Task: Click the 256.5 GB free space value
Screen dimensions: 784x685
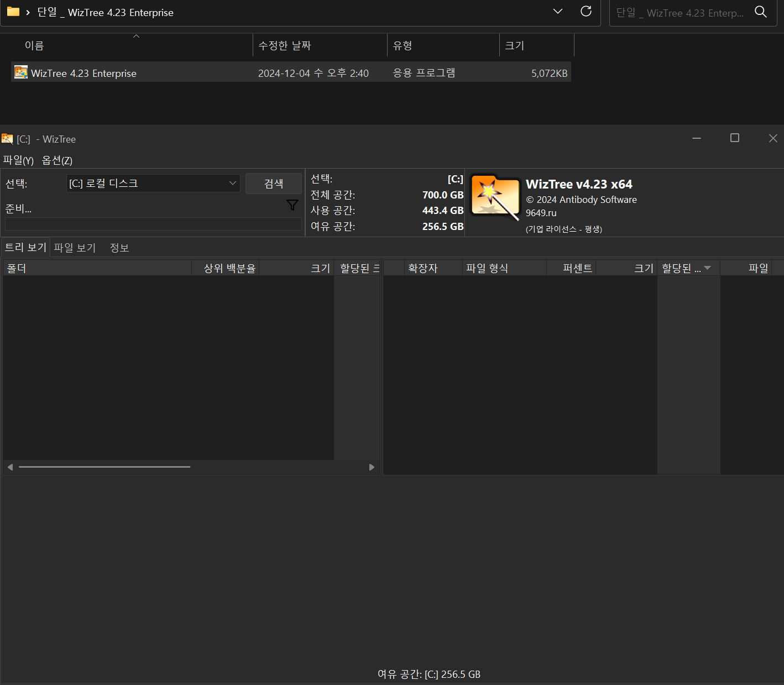Action: tap(443, 227)
